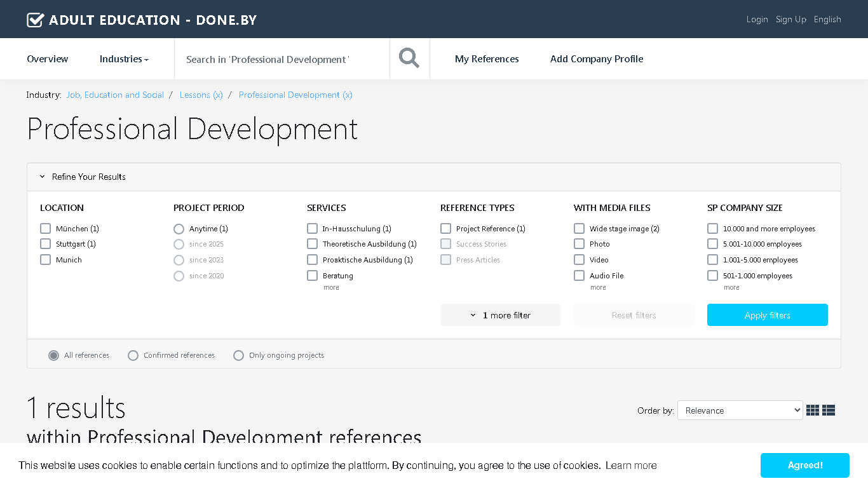Select the All references radio button
This screenshot has height=488, width=868.
[x=54, y=355]
